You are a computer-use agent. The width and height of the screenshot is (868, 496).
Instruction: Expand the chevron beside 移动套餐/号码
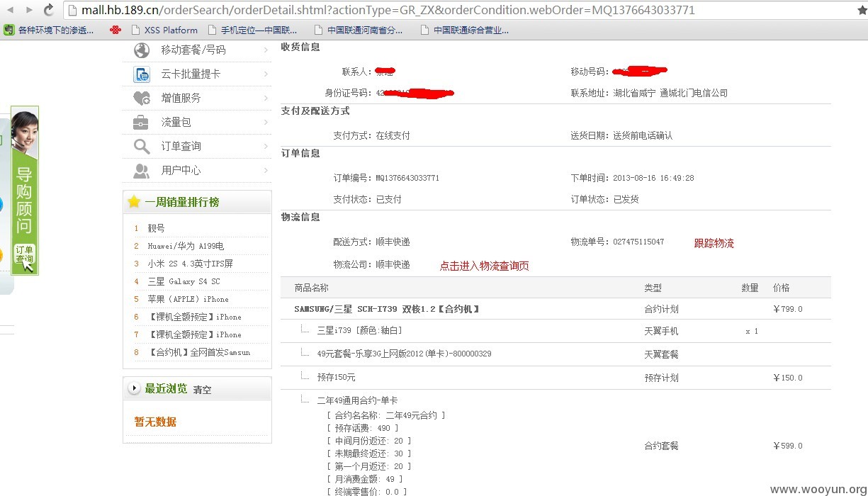(266, 50)
